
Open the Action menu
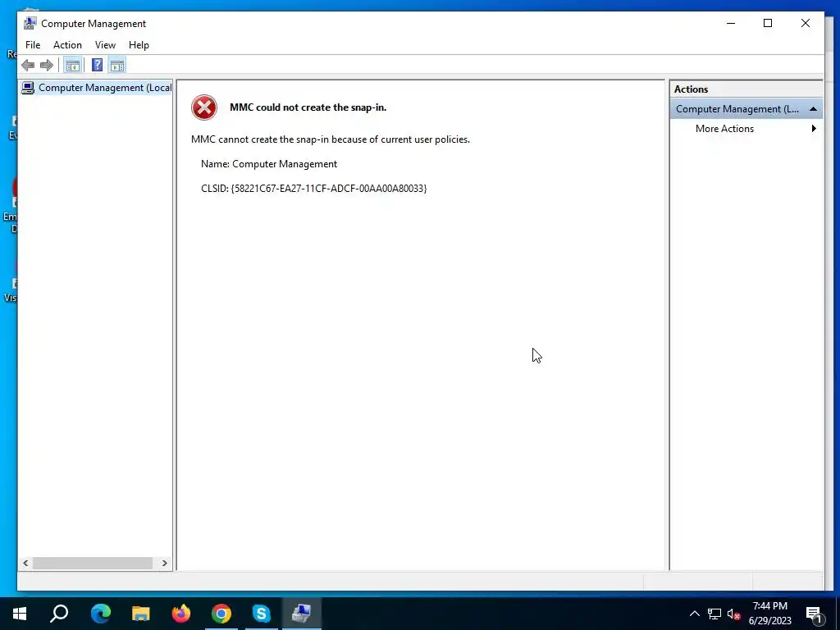click(x=67, y=45)
